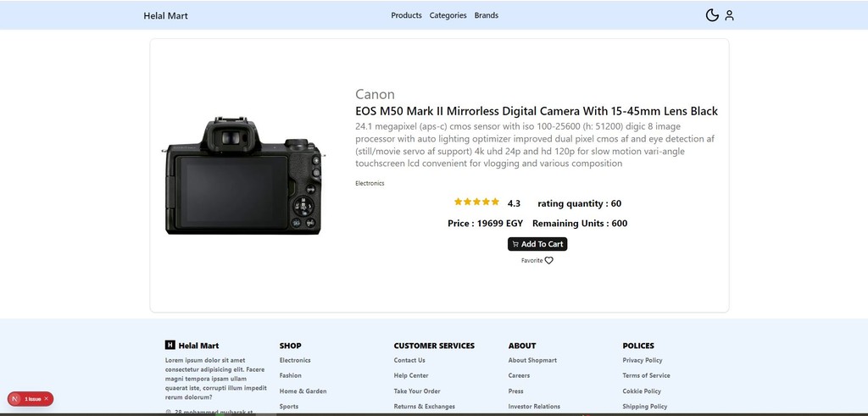
Task: Open the Privacy Policy footer link
Action: click(643, 360)
